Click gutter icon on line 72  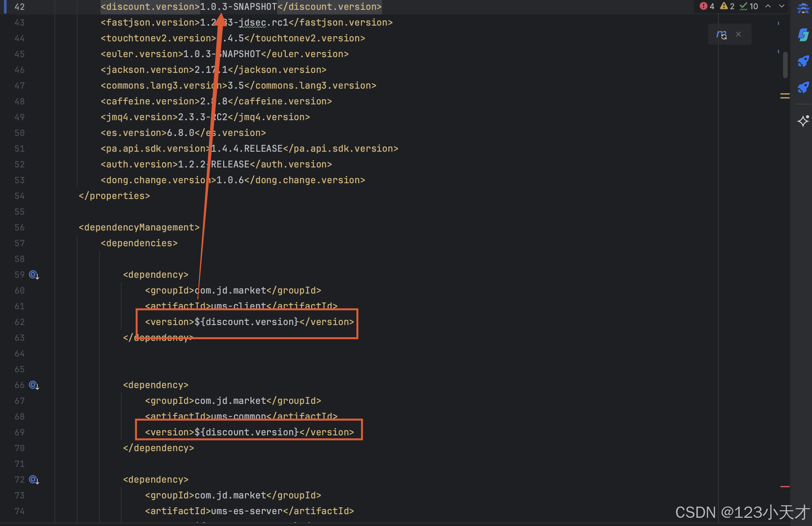click(34, 480)
